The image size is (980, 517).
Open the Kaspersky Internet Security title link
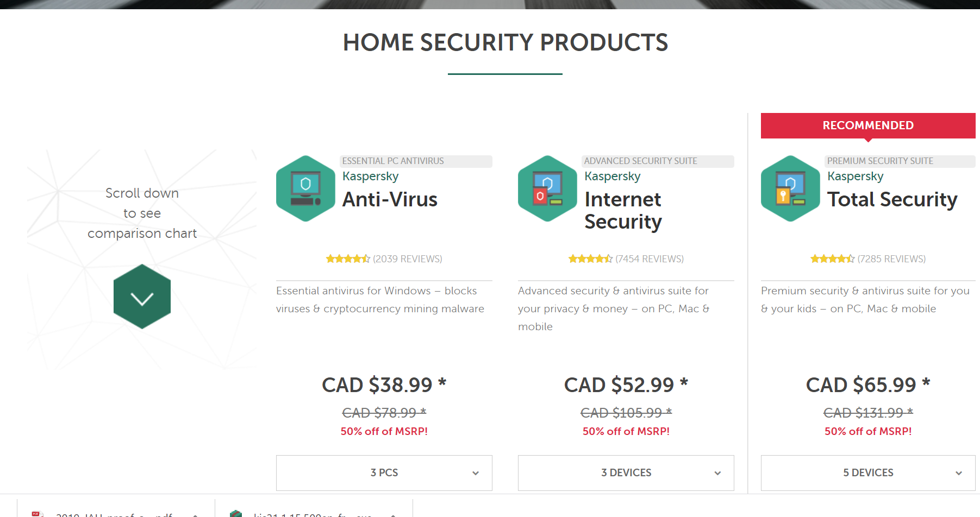point(623,210)
